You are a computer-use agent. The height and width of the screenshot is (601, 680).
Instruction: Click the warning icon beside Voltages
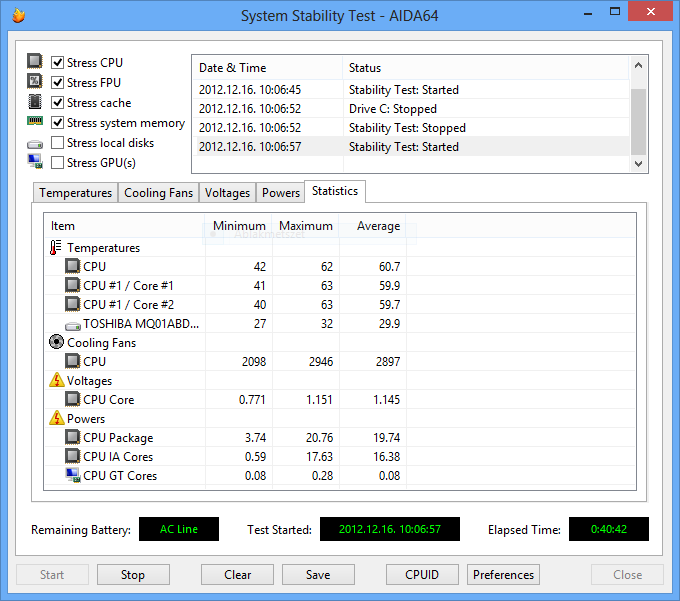(56, 381)
